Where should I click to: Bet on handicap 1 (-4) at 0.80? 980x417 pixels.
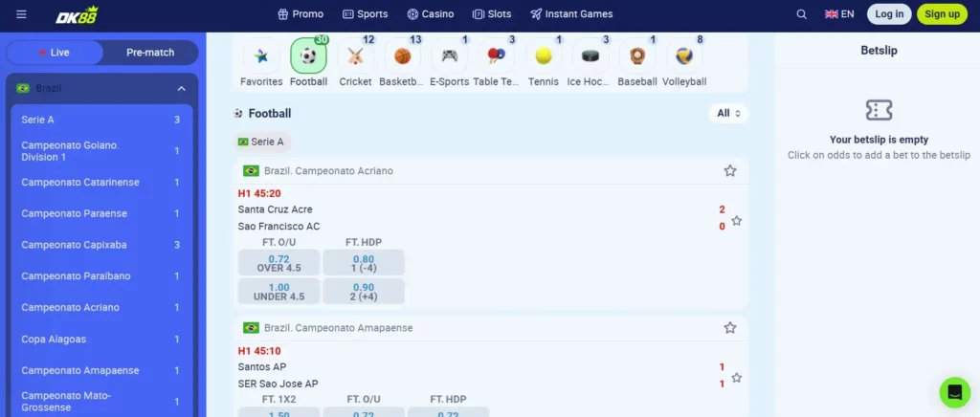pos(364,263)
